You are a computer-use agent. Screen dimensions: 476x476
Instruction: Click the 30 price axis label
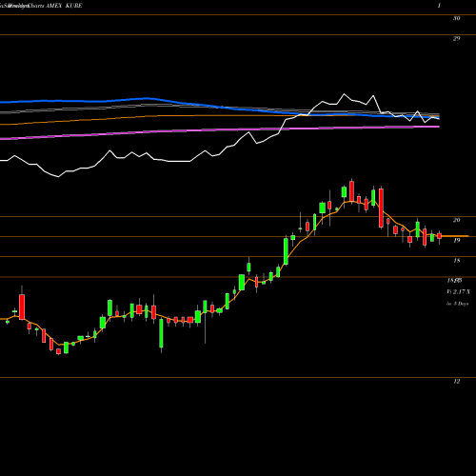click(x=456, y=18)
